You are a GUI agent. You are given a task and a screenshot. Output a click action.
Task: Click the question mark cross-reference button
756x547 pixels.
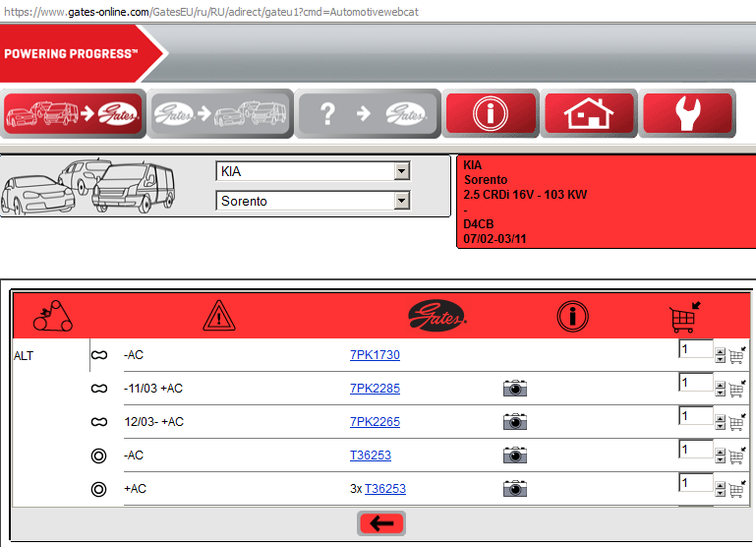(x=368, y=113)
